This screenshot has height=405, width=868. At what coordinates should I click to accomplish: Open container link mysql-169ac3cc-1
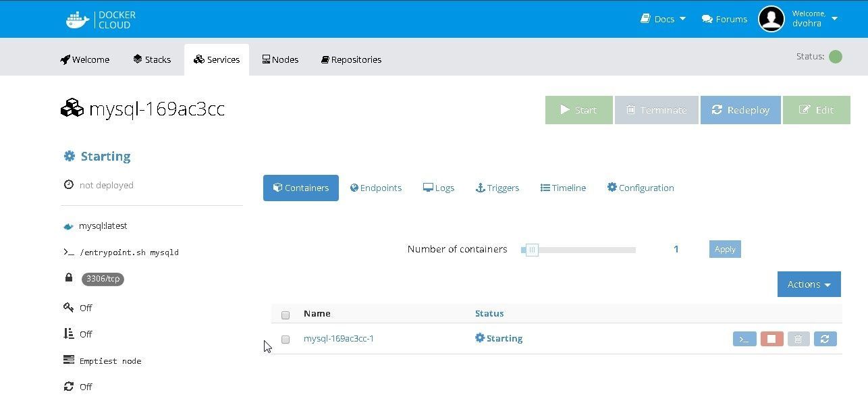pos(339,339)
